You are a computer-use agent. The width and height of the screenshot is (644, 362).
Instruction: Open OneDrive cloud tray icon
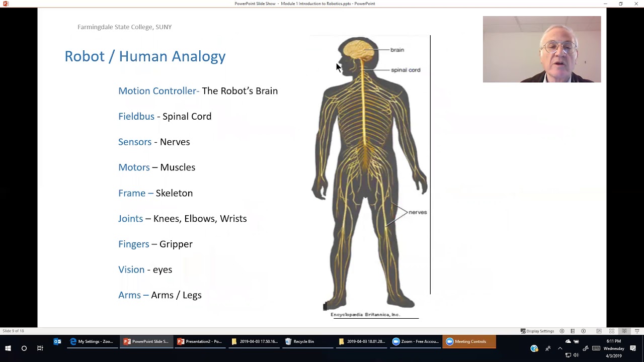(x=568, y=341)
